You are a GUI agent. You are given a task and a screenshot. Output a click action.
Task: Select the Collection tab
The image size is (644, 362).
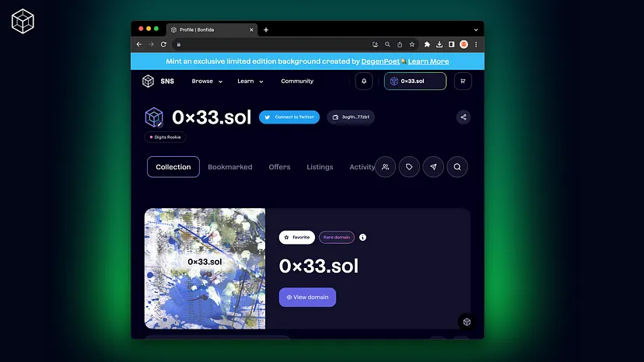click(x=173, y=167)
